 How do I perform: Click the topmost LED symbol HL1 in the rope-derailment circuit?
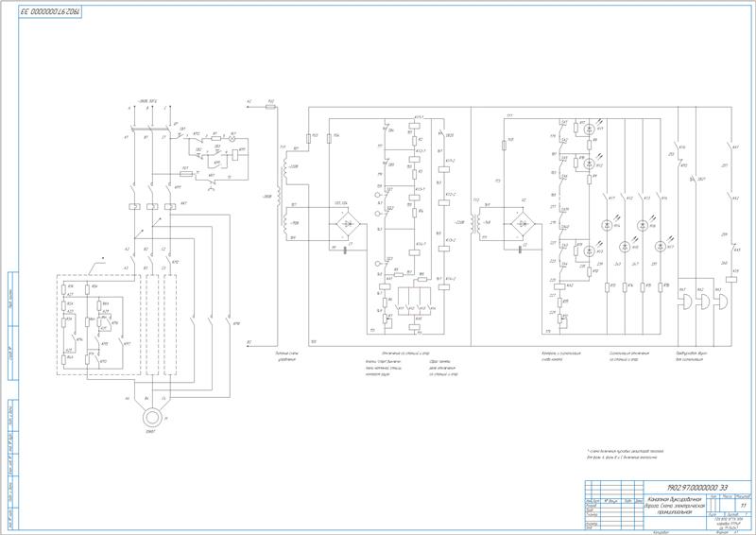(x=589, y=129)
